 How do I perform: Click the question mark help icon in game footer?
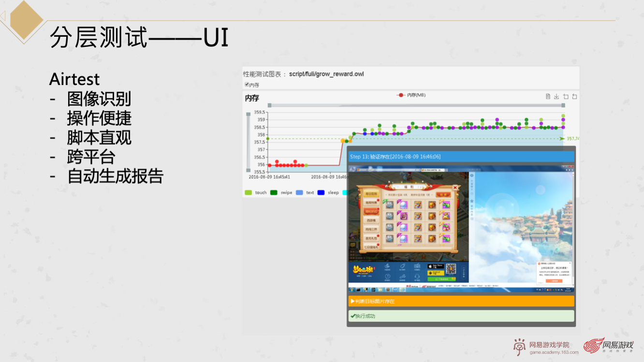click(x=388, y=277)
